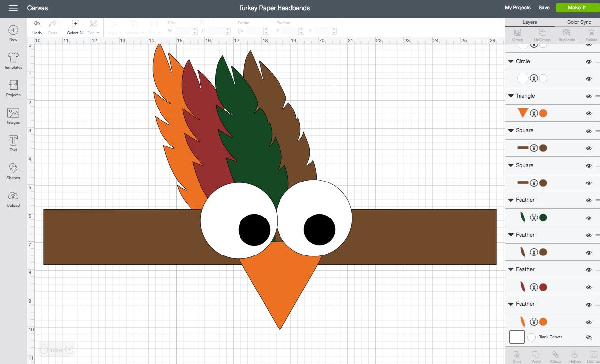This screenshot has height=364, width=600.
Task: Click the Slice tool
Action: click(517, 357)
